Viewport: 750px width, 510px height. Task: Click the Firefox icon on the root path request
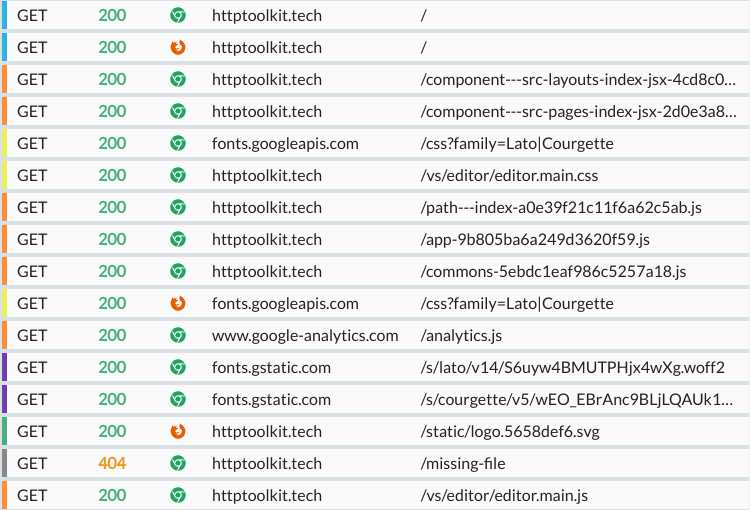178,48
